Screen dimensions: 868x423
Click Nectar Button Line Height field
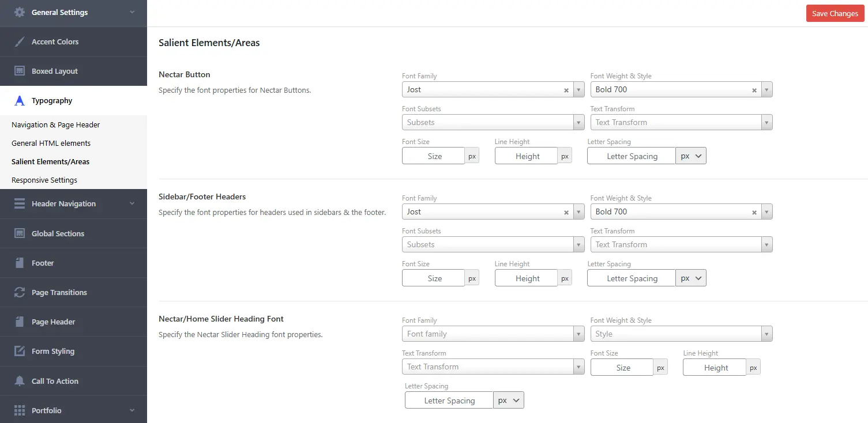pos(526,156)
